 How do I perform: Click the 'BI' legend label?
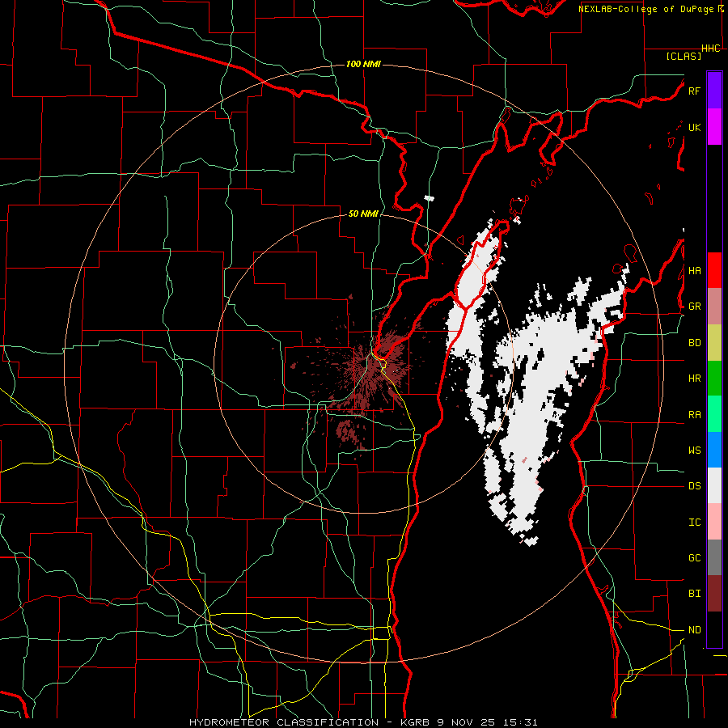point(694,594)
